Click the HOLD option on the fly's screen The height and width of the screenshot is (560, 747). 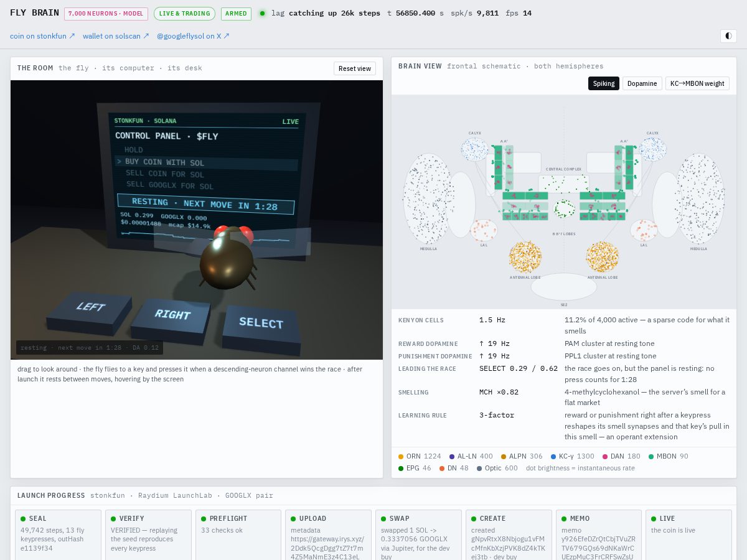coord(134,150)
